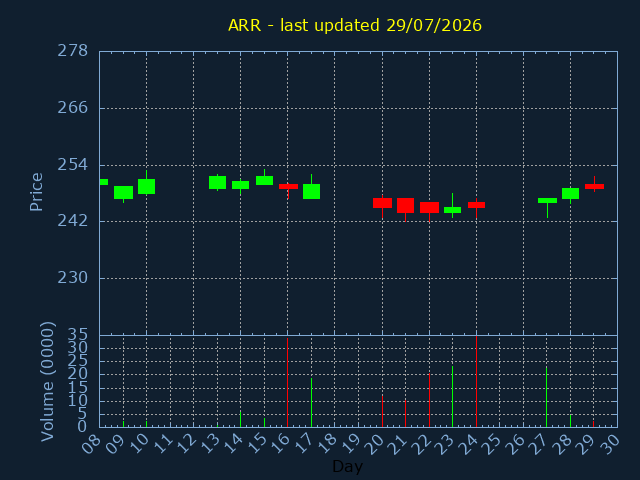Select the green candlestick for day 13
Screen dimensions: 640x480
pos(218,182)
